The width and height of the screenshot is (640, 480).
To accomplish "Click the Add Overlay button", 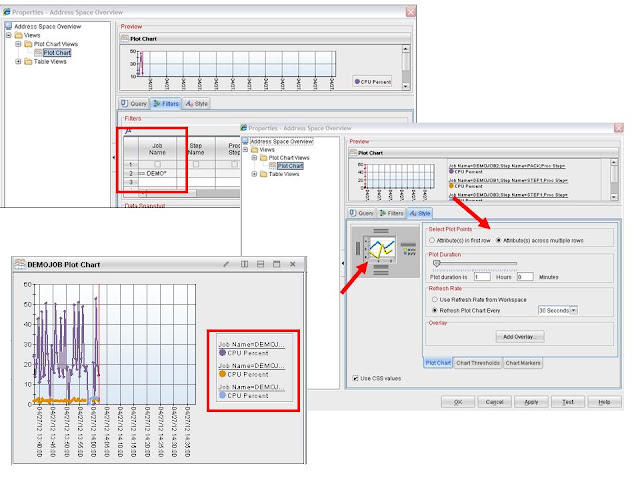I will (x=520, y=337).
